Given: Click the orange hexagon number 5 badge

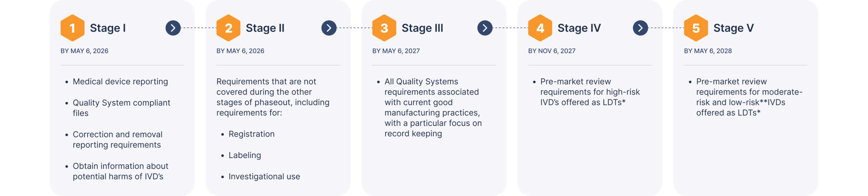Looking at the screenshot, I should pos(696,28).
